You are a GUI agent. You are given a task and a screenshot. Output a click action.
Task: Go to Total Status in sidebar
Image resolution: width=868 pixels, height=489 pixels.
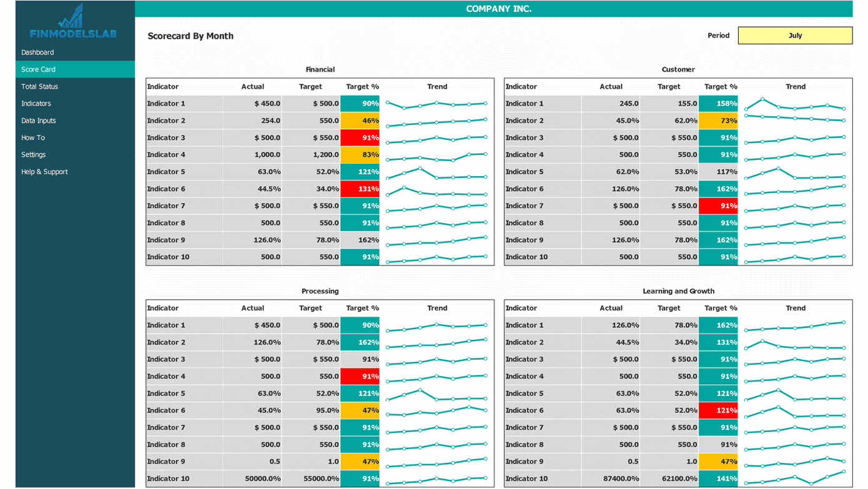tap(39, 87)
